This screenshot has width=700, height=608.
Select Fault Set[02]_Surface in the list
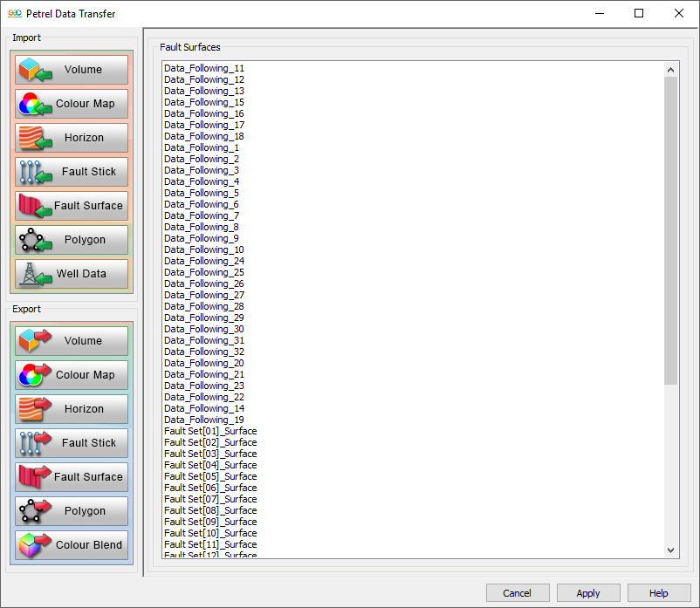(x=210, y=442)
